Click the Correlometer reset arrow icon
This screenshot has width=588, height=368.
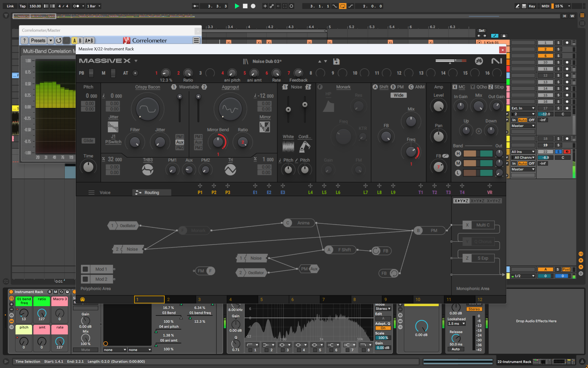pos(59,40)
